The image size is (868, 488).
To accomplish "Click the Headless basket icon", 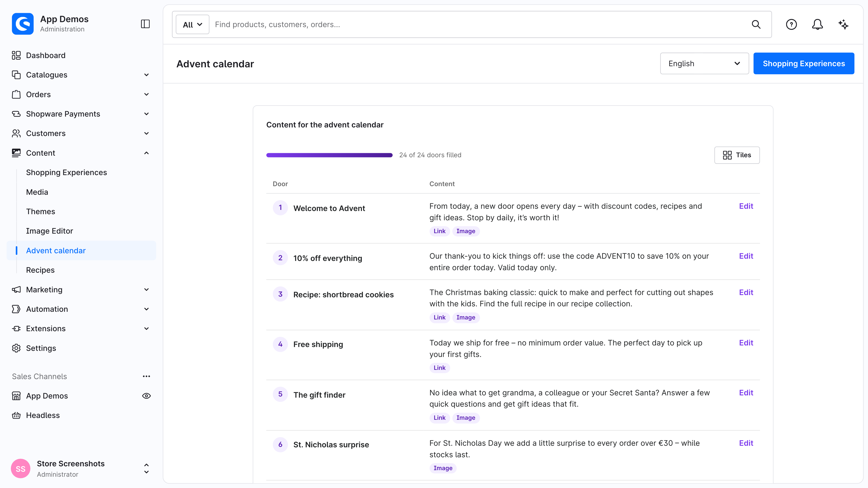I will (16, 415).
